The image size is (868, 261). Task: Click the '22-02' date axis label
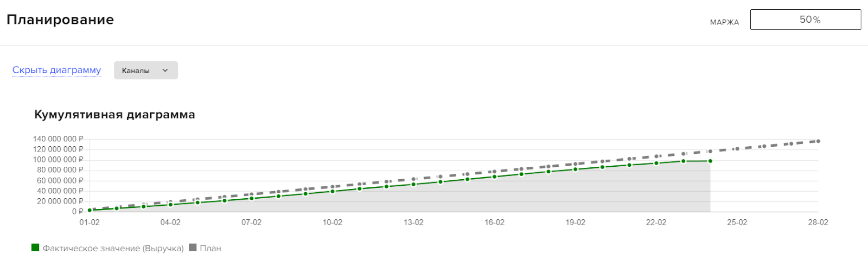tap(656, 222)
